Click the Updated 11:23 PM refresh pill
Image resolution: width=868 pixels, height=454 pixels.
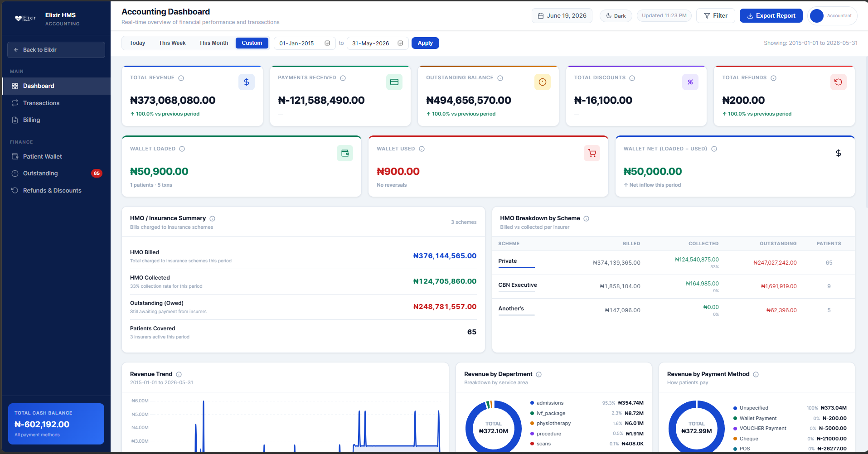664,15
